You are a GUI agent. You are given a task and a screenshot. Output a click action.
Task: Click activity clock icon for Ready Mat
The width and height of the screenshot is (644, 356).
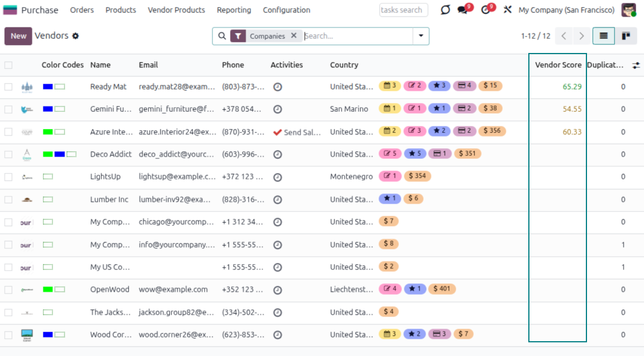(278, 87)
